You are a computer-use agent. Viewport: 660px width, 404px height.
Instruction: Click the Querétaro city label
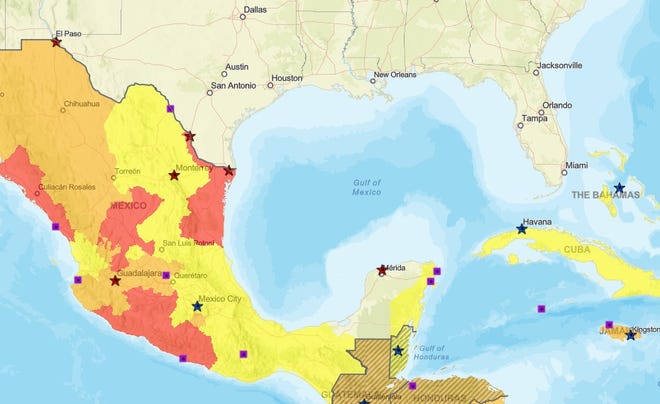[190, 276]
